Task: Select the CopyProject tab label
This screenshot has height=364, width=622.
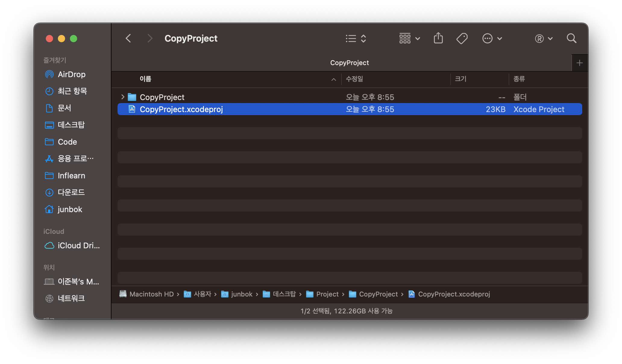Action: (x=349, y=63)
